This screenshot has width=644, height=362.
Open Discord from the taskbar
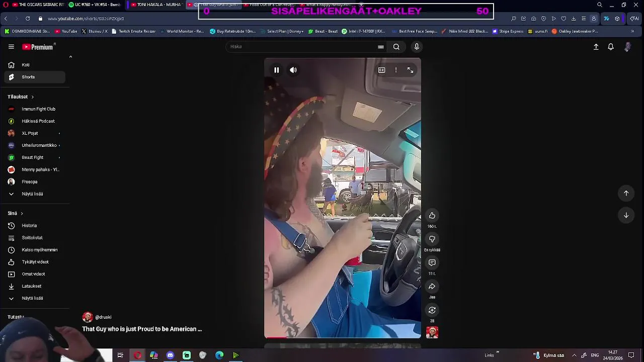pos(170,355)
